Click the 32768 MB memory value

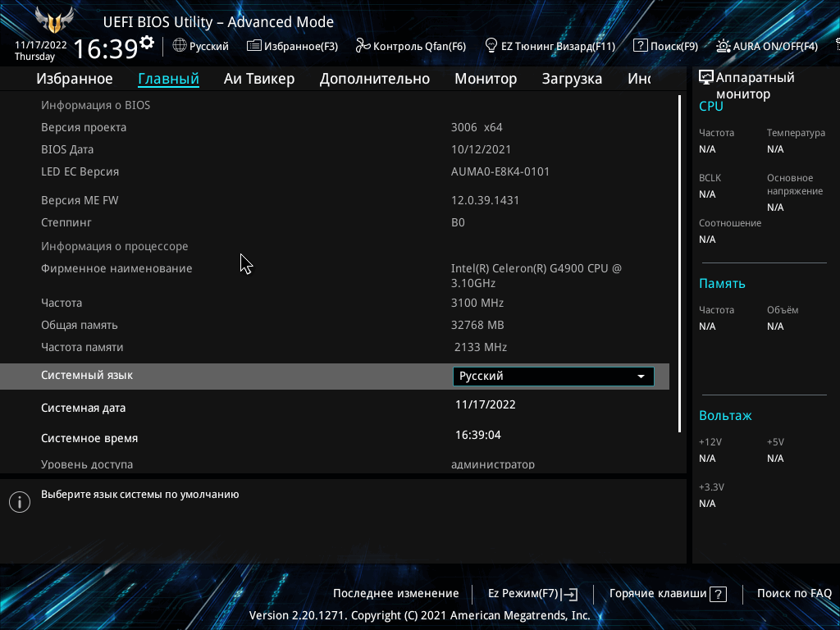(477, 325)
